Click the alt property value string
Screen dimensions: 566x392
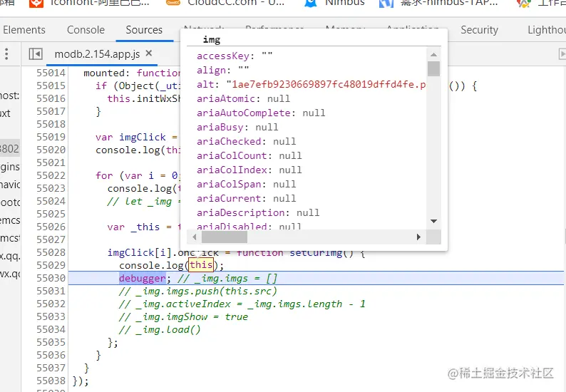click(326, 85)
